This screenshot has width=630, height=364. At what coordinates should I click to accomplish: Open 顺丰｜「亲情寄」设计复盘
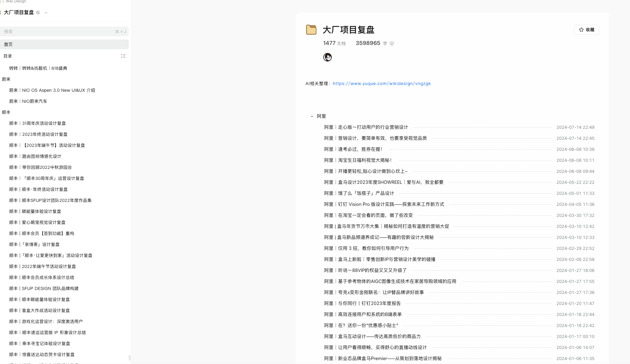[34, 244]
